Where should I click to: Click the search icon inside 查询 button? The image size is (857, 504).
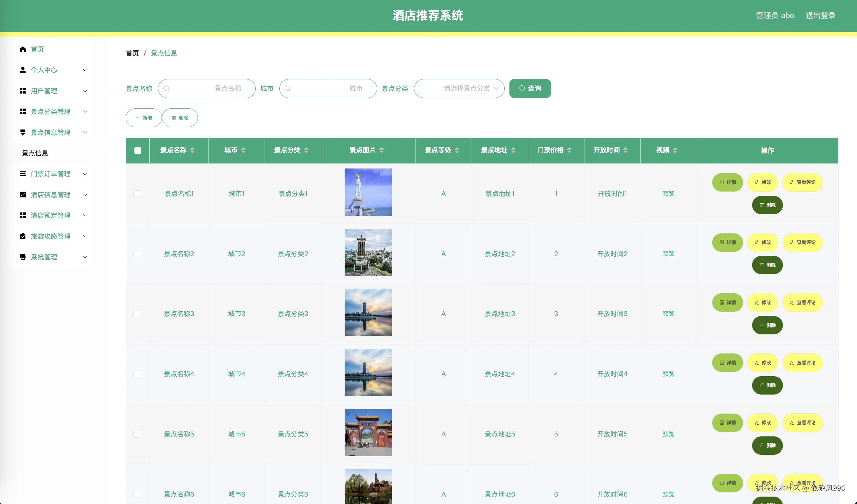(x=523, y=88)
